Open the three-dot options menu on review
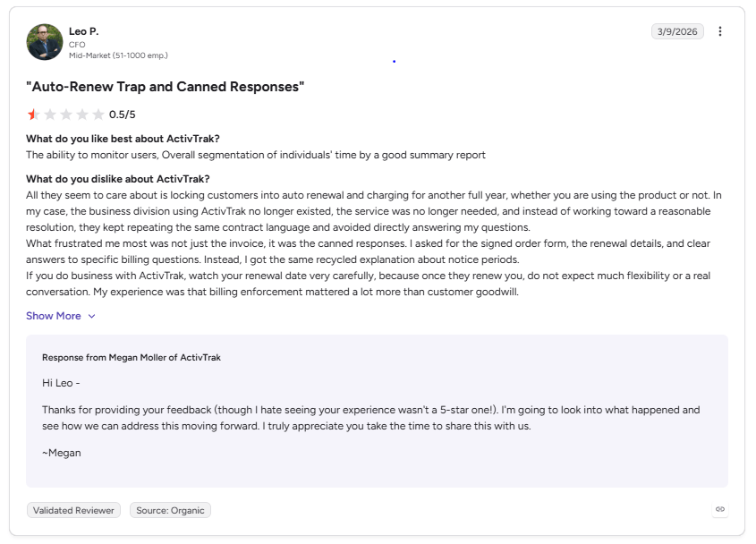 pos(720,31)
